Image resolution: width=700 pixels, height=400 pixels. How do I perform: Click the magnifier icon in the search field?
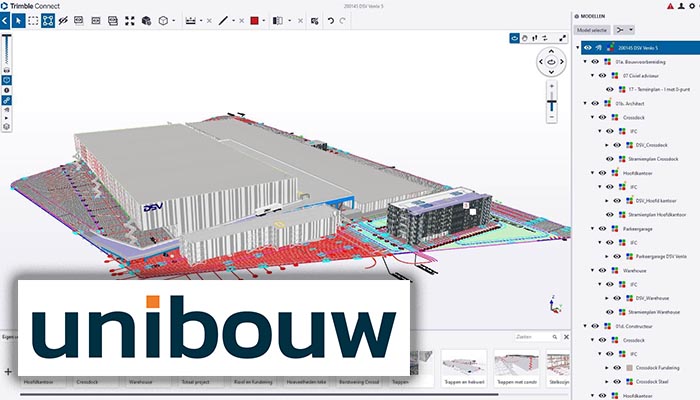pyautogui.click(x=554, y=337)
